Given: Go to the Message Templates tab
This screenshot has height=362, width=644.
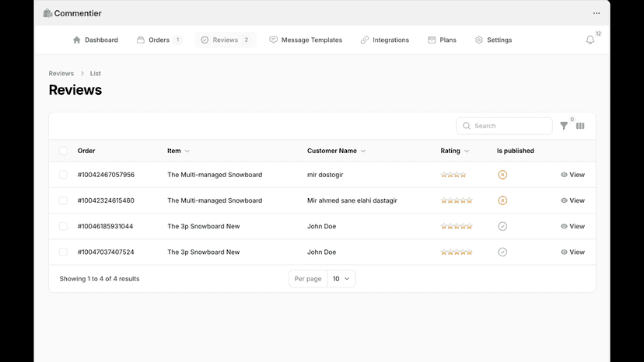Looking at the screenshot, I should point(306,40).
